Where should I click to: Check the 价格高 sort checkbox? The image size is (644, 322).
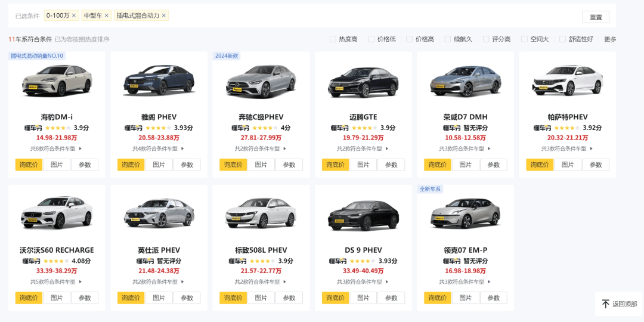click(409, 39)
